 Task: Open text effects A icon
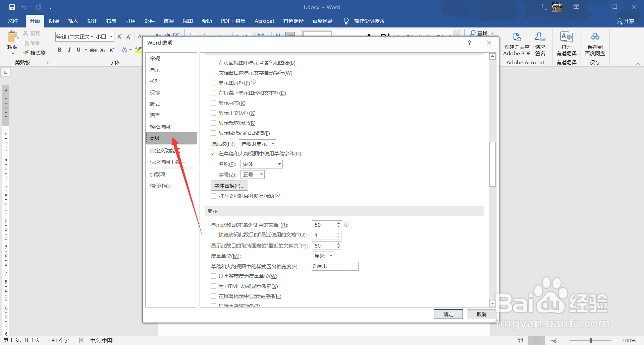point(124,50)
